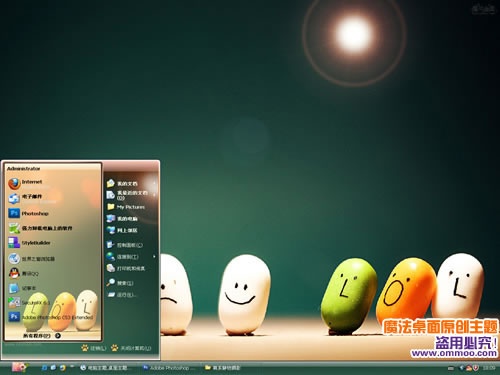The width and height of the screenshot is (500, 375).
Task: Launch Tencent QQ penguin icon
Action: pos(23,273)
